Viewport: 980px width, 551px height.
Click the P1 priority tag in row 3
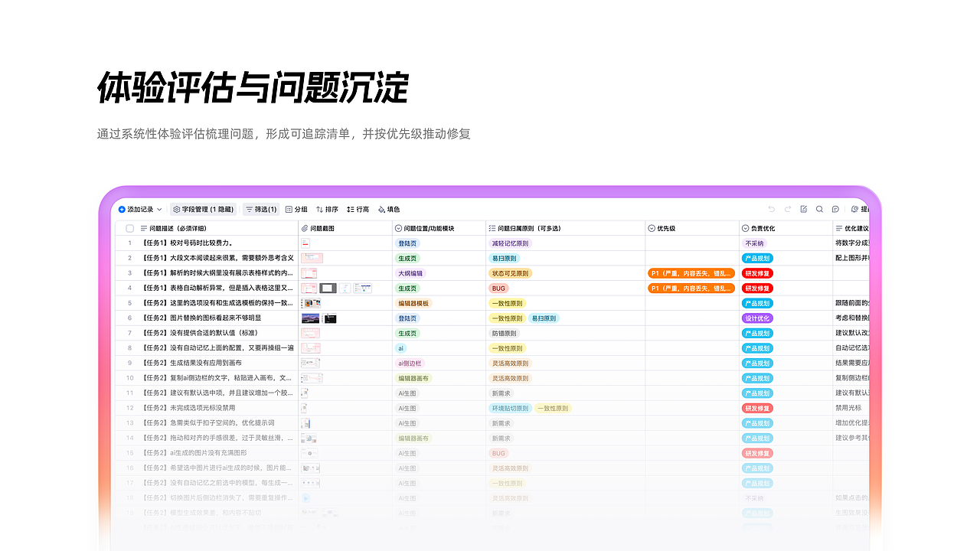click(691, 273)
